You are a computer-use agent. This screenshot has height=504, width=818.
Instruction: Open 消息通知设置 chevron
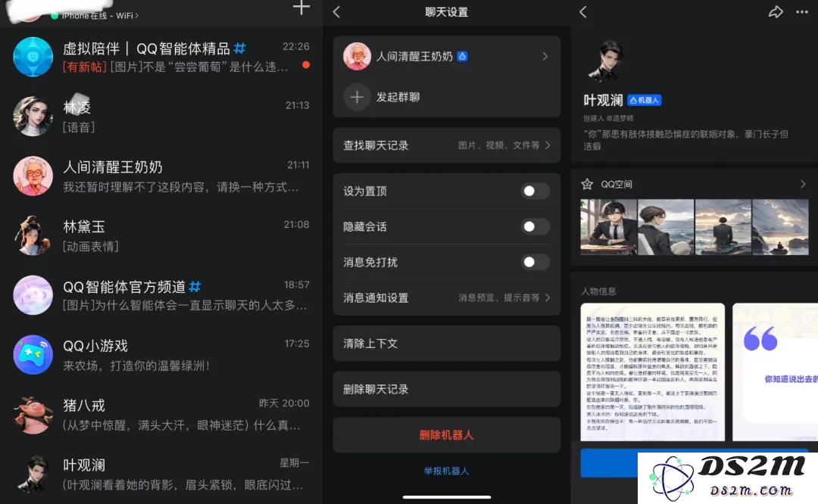coord(548,297)
